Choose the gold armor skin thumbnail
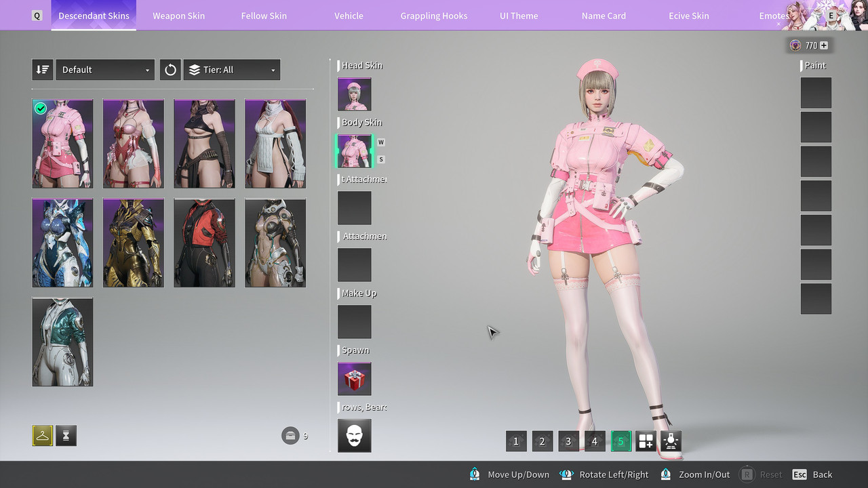 click(x=134, y=243)
